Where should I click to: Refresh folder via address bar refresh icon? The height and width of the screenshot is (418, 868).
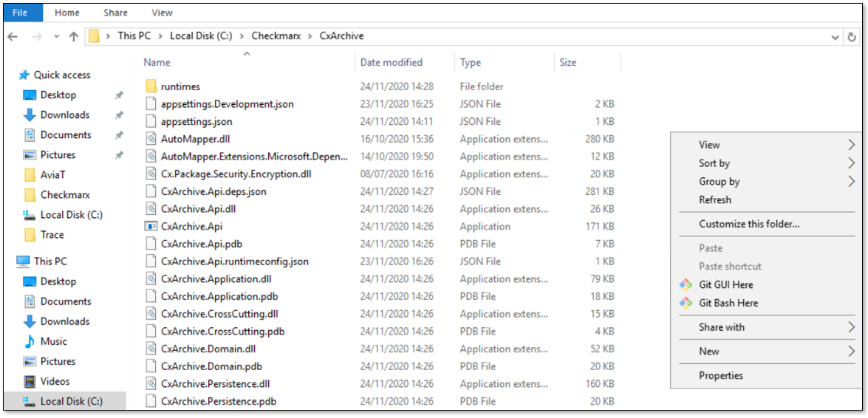point(852,37)
